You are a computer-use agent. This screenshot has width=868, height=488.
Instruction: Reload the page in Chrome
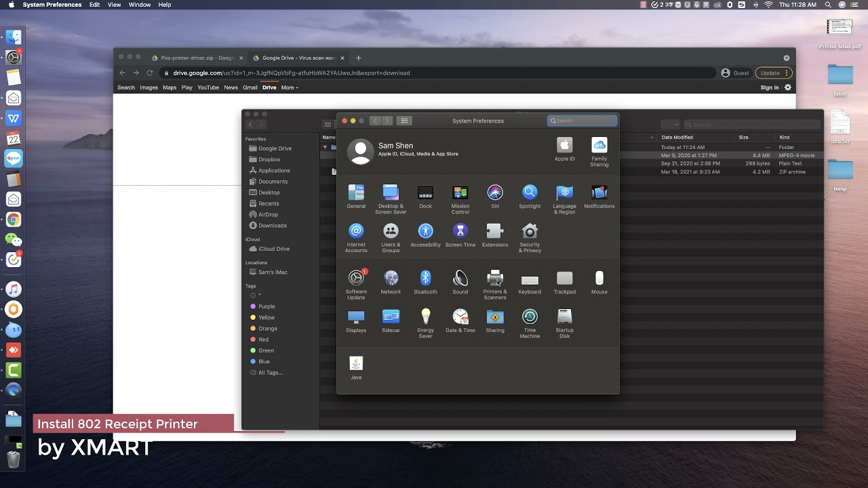point(149,73)
